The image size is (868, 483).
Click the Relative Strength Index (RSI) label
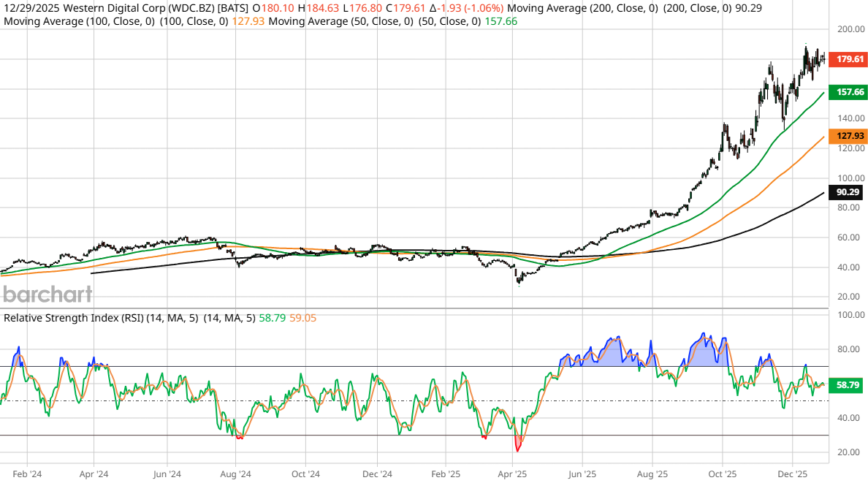(82, 317)
